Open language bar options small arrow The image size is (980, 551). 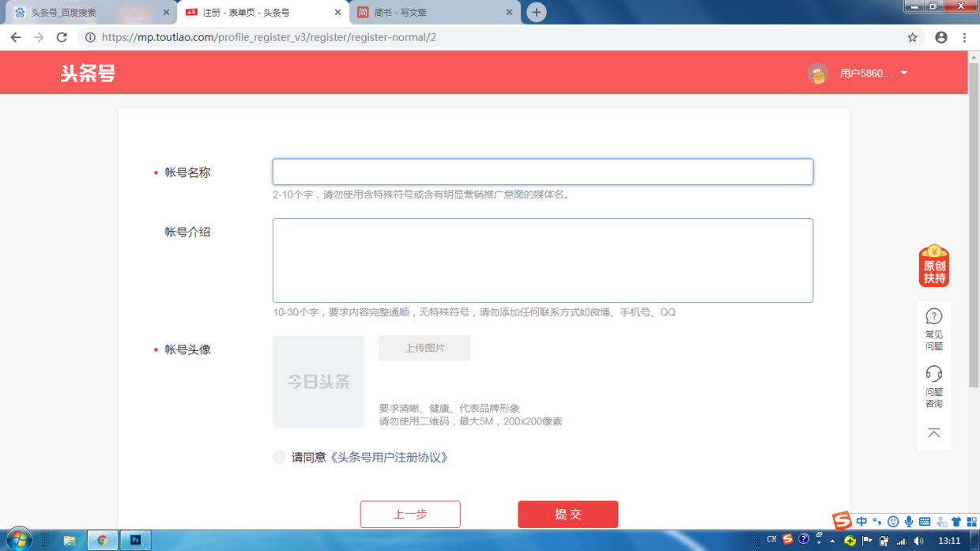click(x=819, y=542)
